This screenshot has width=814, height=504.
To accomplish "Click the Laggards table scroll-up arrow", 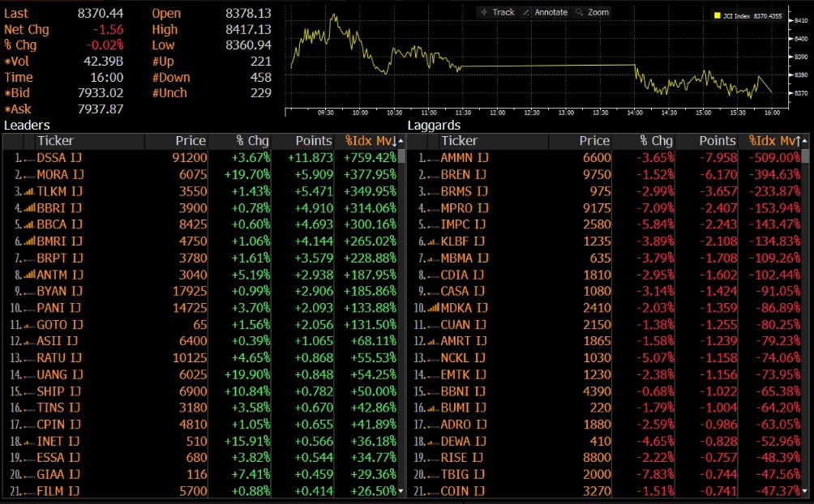I will point(806,141).
